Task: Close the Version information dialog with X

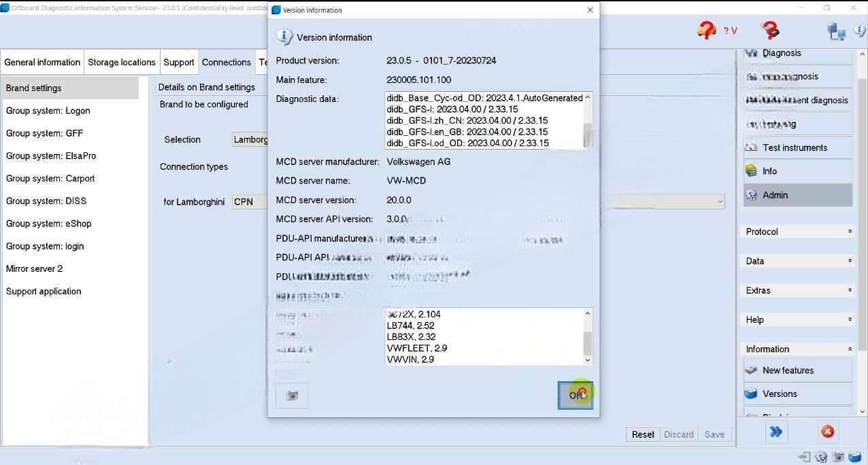Action: 590,10
